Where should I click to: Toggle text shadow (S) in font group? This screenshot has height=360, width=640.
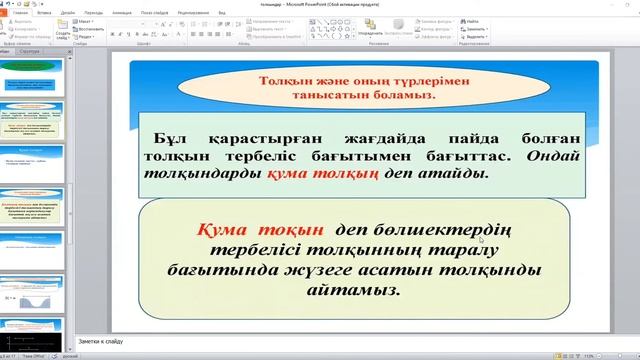pos(137,35)
